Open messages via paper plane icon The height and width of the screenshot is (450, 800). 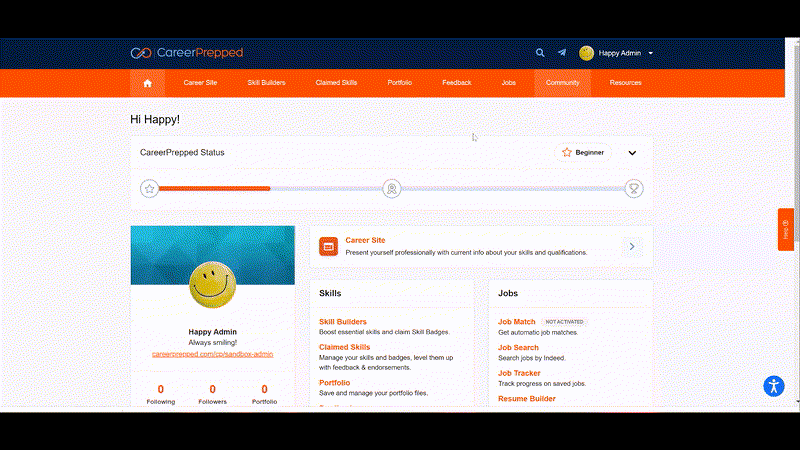pyautogui.click(x=562, y=53)
